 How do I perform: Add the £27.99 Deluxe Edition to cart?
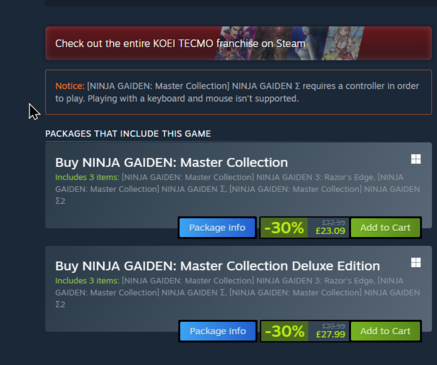click(x=385, y=331)
